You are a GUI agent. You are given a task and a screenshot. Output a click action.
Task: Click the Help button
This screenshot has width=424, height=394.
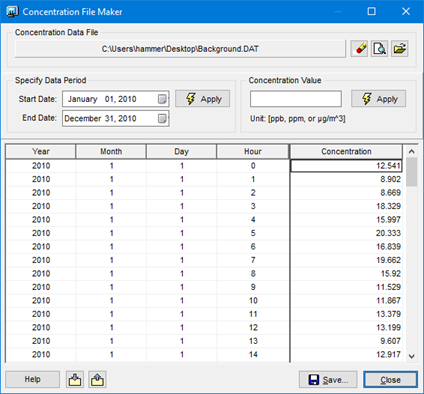[x=33, y=379]
